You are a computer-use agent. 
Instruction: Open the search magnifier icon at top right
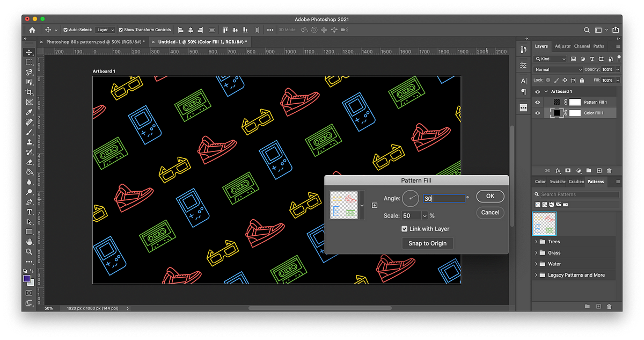(587, 30)
